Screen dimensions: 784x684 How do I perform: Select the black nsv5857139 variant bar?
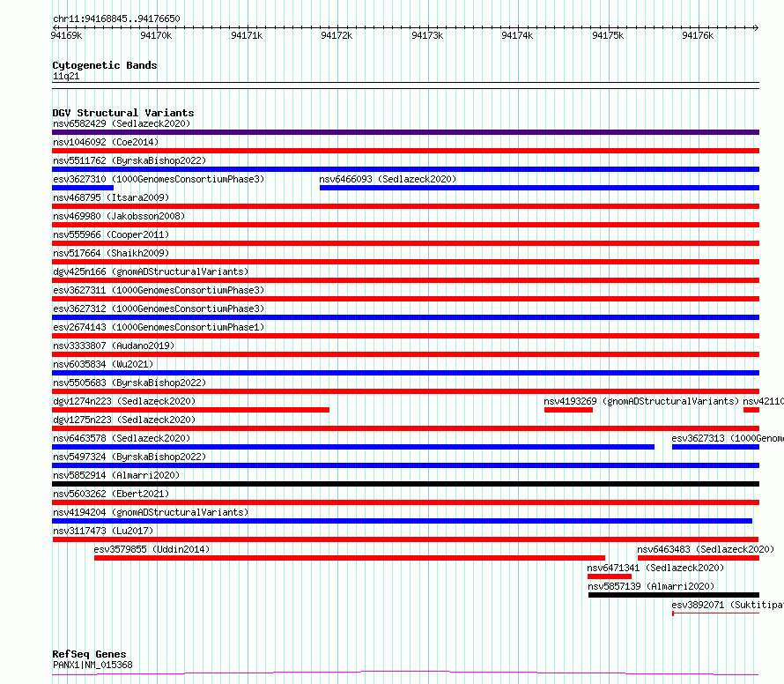[x=674, y=595]
